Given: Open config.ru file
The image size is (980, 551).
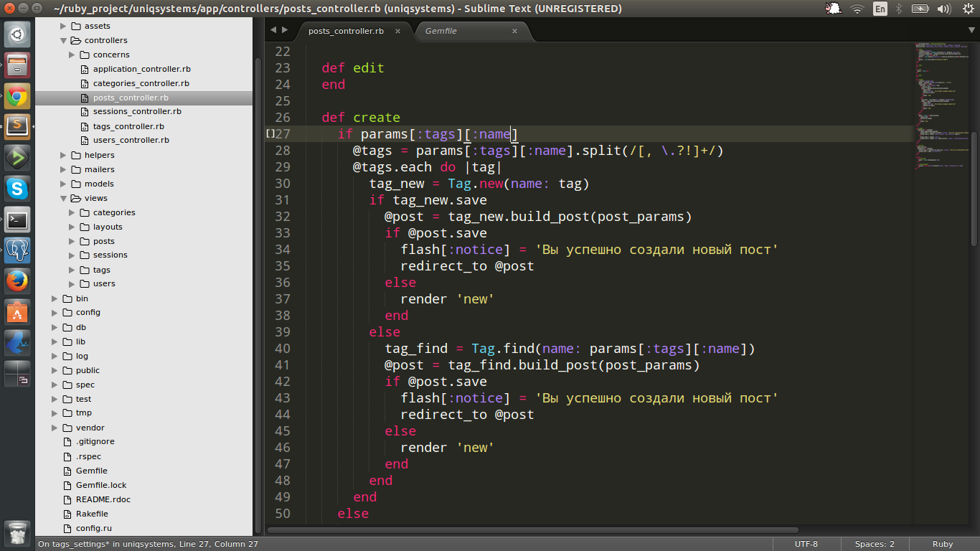Looking at the screenshot, I should (x=94, y=528).
